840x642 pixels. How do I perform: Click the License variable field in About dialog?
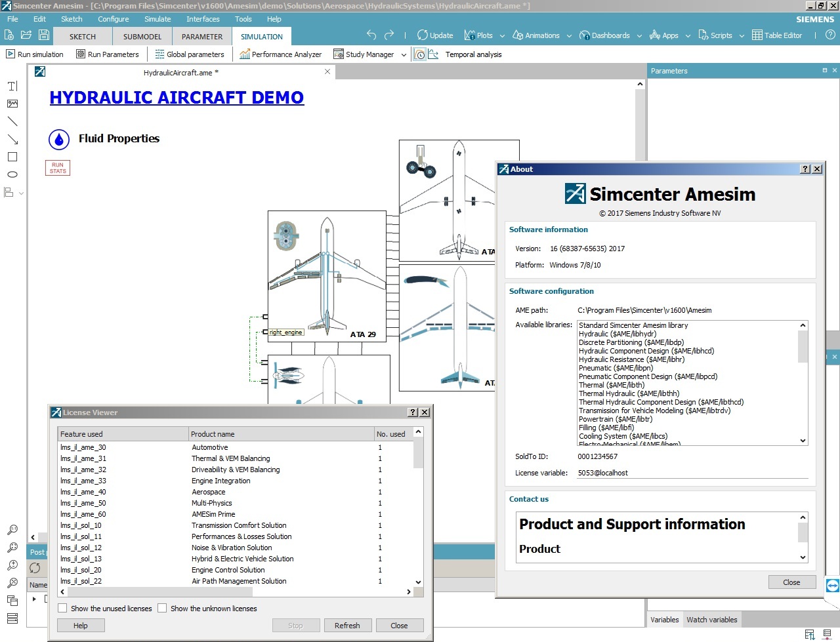click(x=692, y=473)
